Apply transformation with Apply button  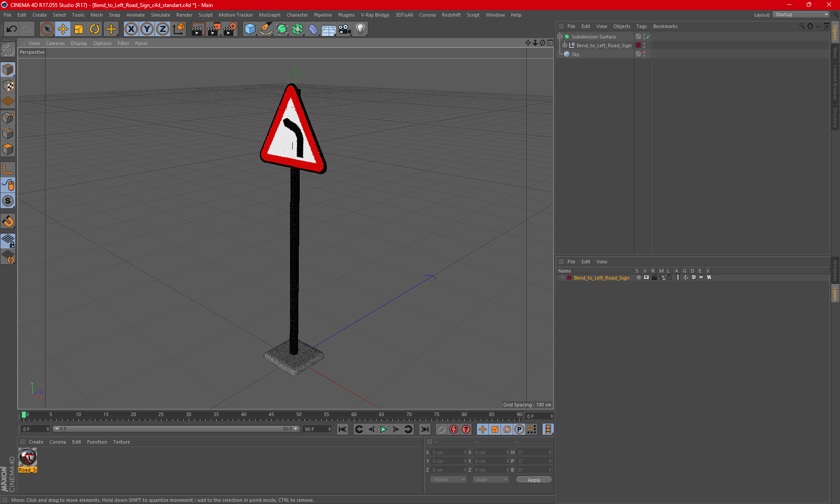tap(533, 479)
